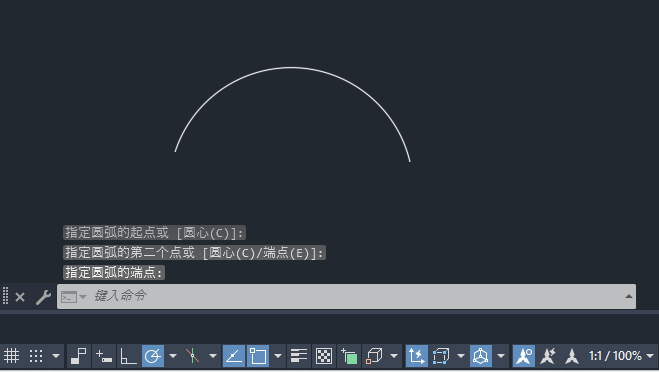Grab the command line drag handle

click(5, 296)
